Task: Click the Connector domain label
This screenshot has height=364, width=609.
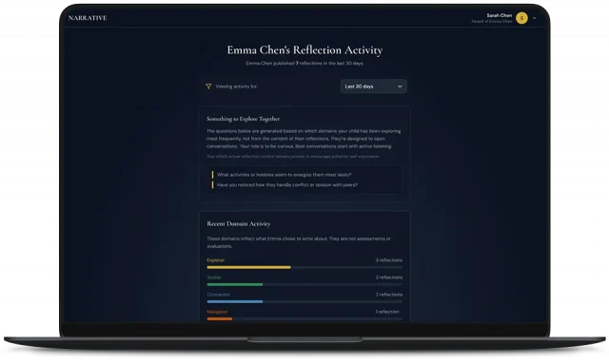Action: (x=218, y=295)
